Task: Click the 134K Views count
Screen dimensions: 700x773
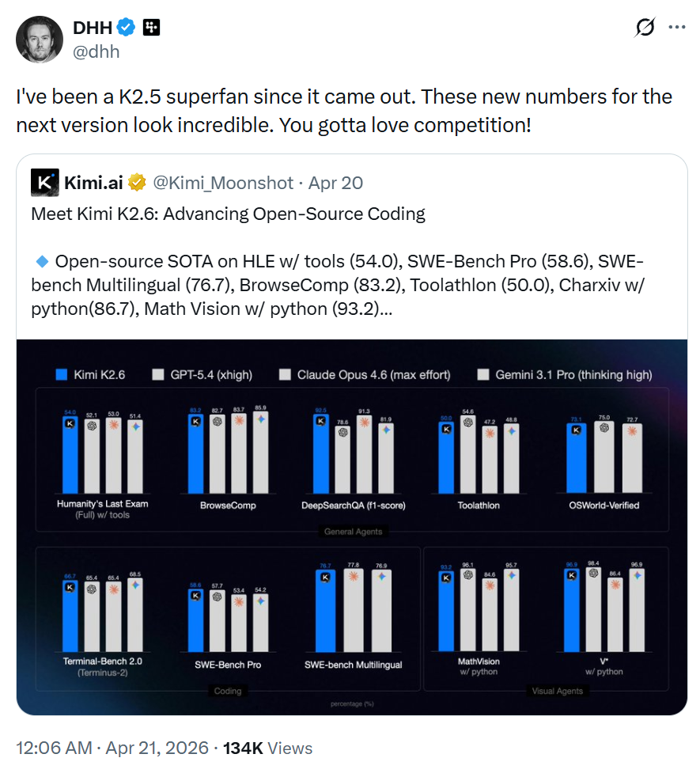Action: pyautogui.click(x=268, y=748)
